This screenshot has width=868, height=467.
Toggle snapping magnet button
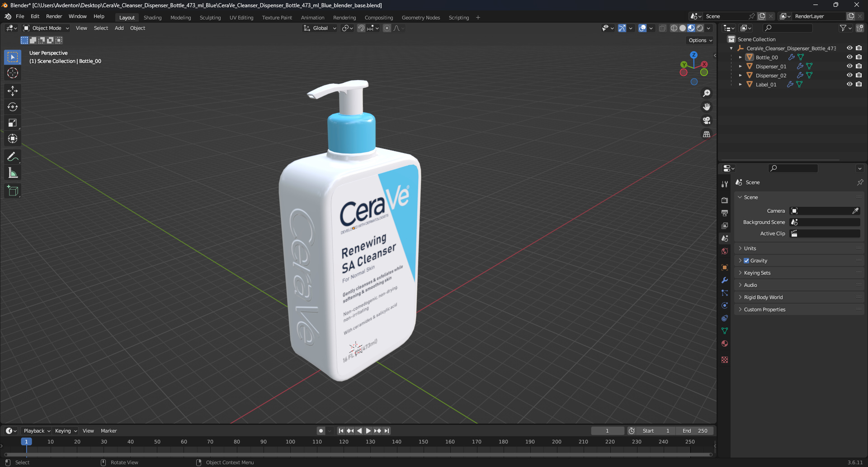(x=361, y=28)
